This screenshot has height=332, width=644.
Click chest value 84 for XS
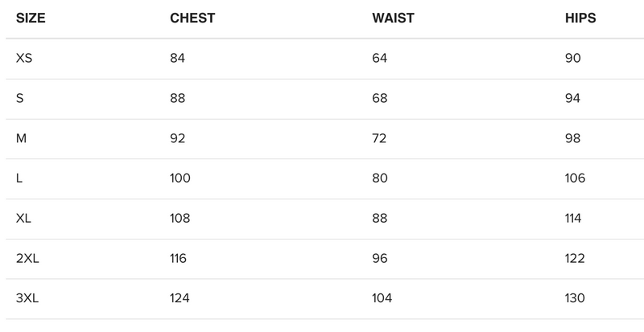(178, 58)
